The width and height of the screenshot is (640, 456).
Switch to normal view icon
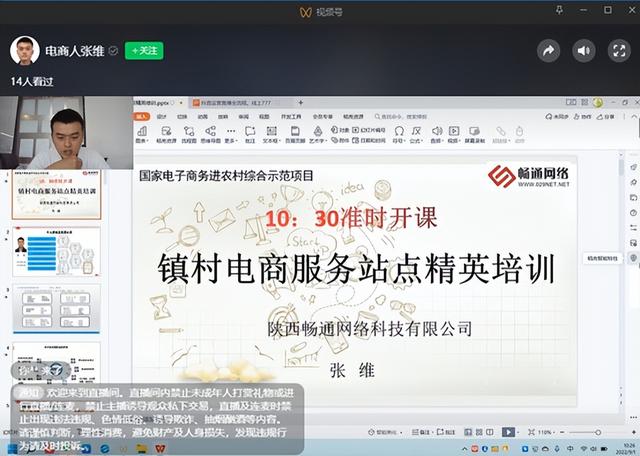(468, 432)
